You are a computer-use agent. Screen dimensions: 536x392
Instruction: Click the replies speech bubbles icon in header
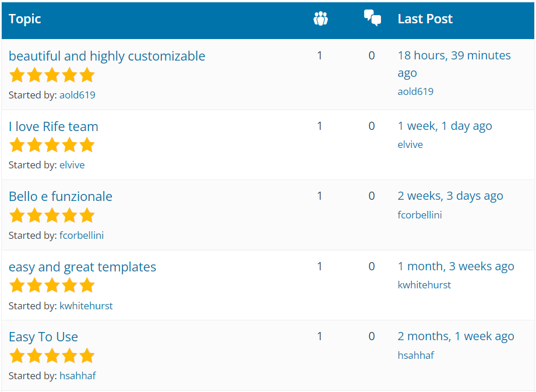tap(372, 18)
